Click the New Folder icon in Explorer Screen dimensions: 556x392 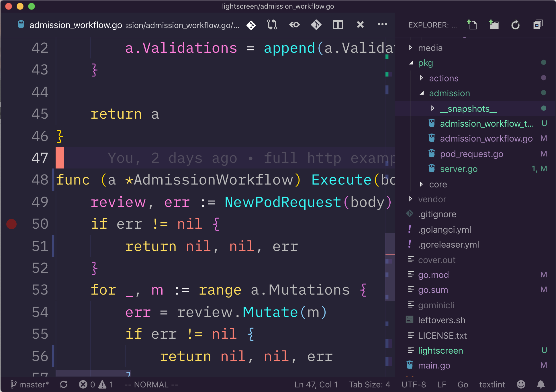494,25
